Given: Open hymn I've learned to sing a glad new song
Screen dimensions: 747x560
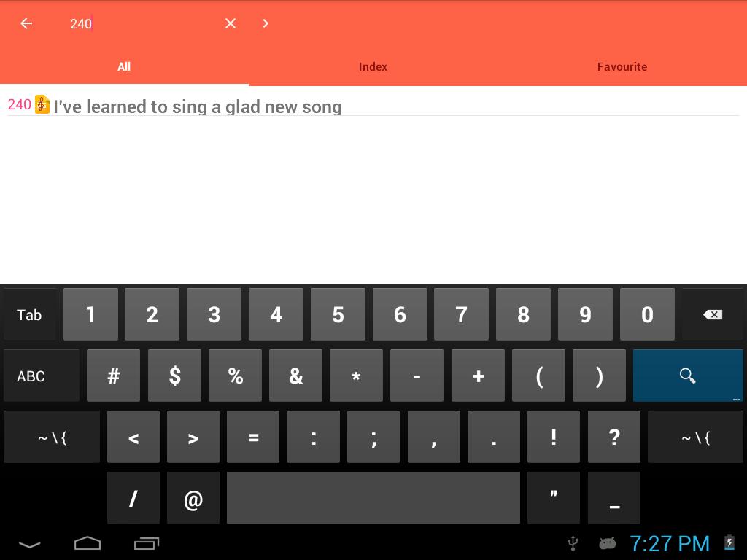Looking at the screenshot, I should point(198,106).
